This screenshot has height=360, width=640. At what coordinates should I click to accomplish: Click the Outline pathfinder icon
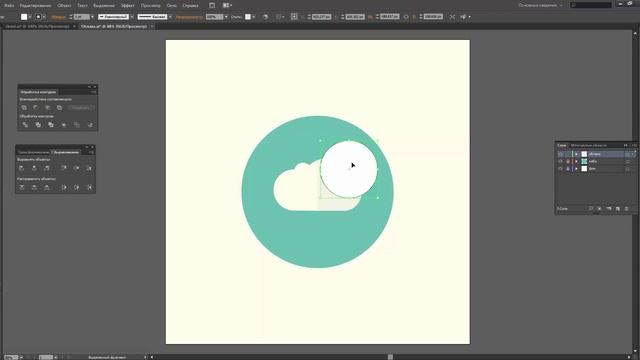click(77, 124)
